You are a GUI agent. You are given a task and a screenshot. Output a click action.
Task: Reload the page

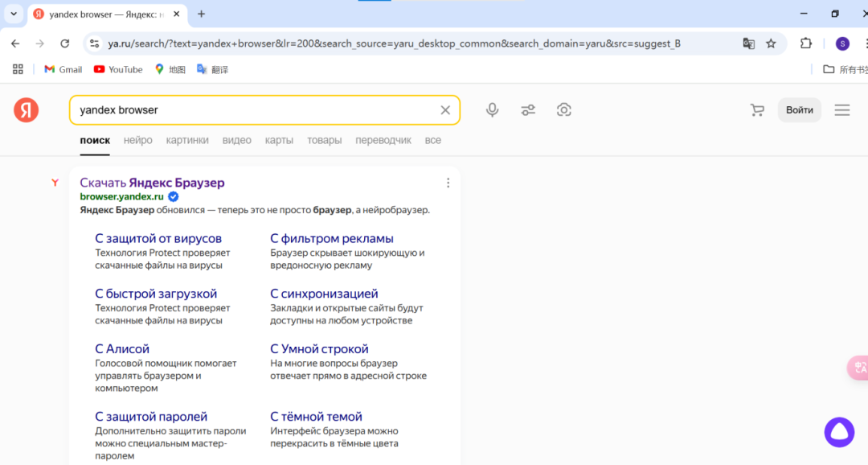point(65,43)
